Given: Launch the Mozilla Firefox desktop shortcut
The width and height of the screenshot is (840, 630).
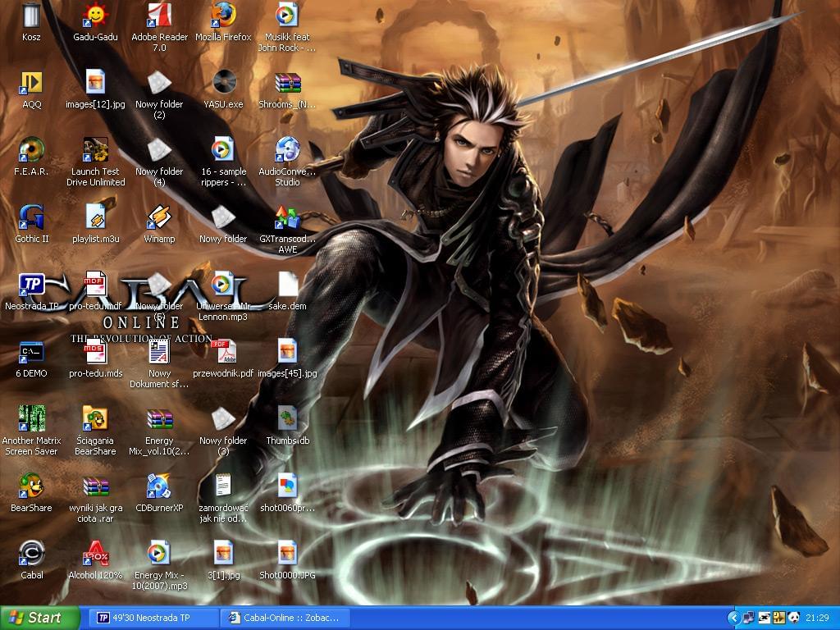Looking at the screenshot, I should click(223, 16).
